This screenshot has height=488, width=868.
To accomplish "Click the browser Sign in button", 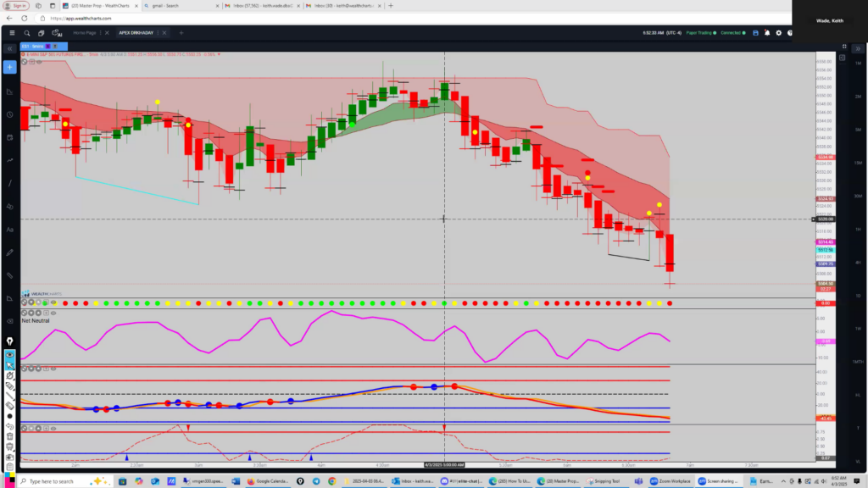I will point(17,6).
